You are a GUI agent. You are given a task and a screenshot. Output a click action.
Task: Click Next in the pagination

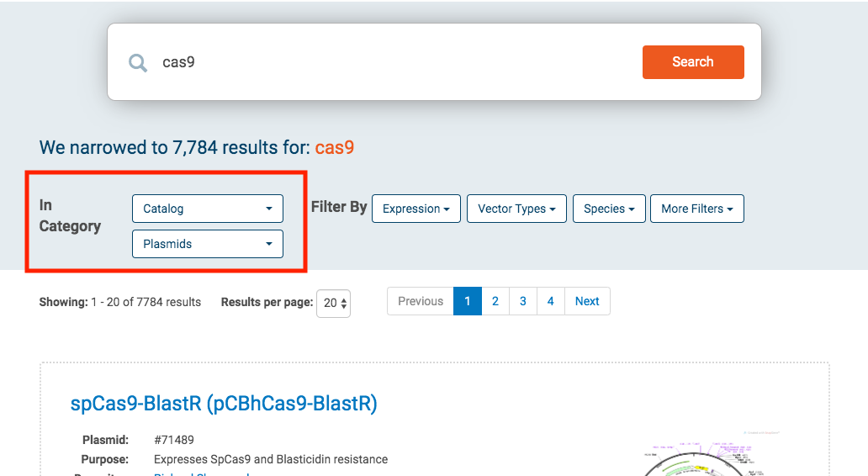click(x=587, y=301)
